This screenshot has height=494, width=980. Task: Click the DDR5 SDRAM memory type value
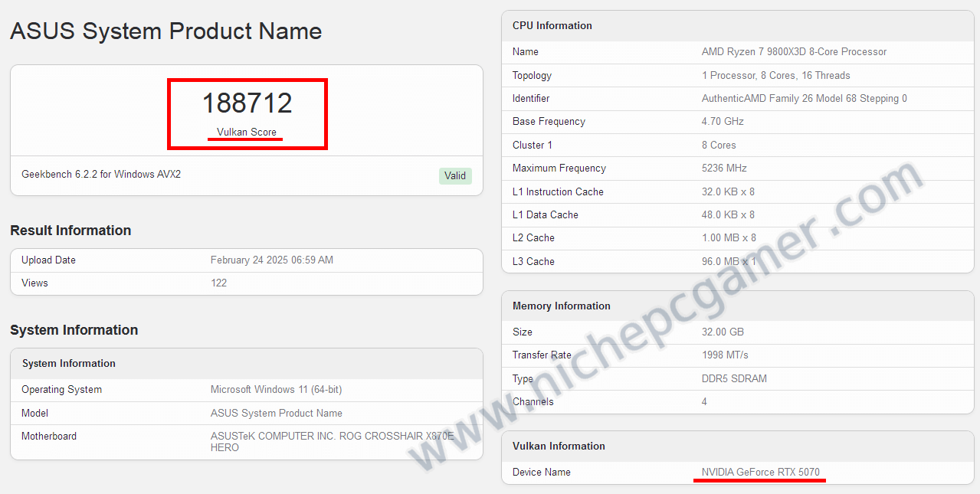coord(734,378)
